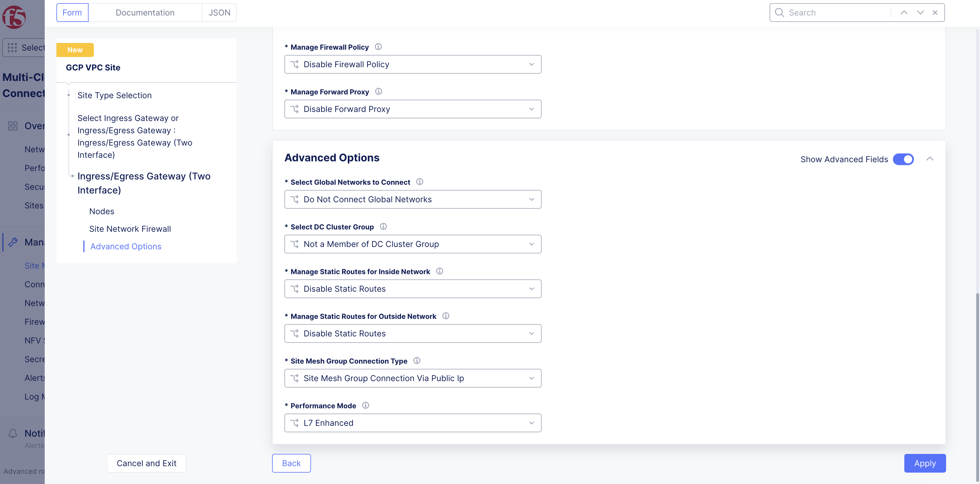
Task: Select the Manage wrench icon in the sidebar
Action: (13, 242)
